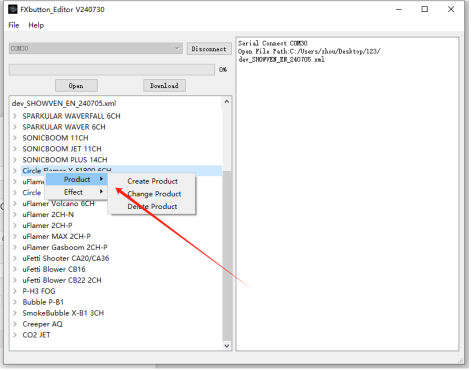Expand the Creeper AQ node
This screenshot has width=471, height=370.
15,324
